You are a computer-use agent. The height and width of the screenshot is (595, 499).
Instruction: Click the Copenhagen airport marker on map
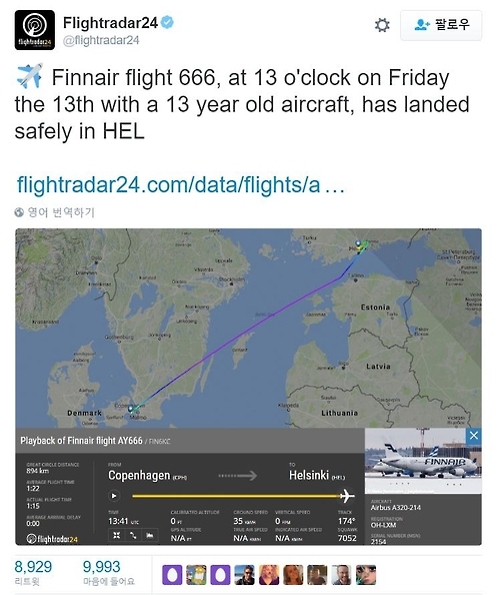[x=131, y=408]
